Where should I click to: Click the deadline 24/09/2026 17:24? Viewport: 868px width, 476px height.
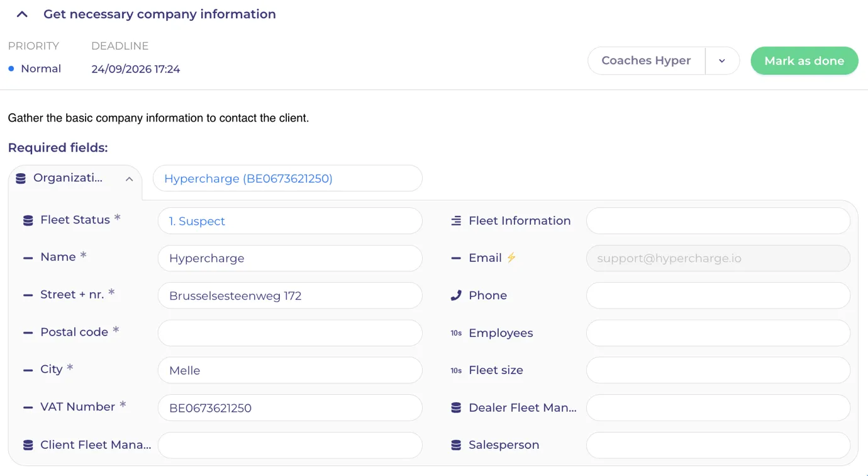click(x=136, y=69)
